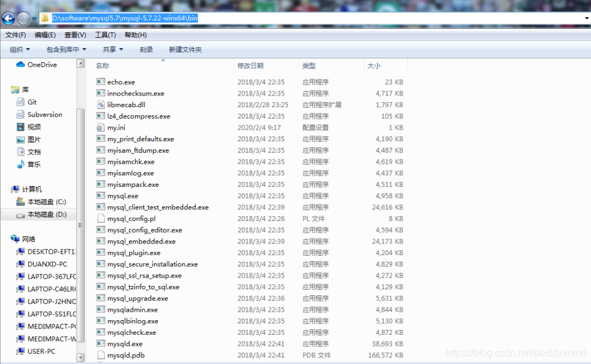Click the innochecksum.exe file icon

click(100, 93)
